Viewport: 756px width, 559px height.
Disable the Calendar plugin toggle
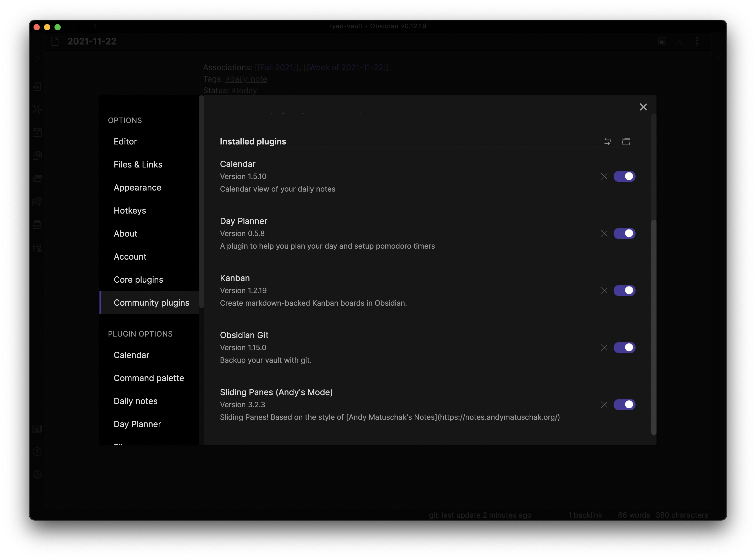point(624,176)
